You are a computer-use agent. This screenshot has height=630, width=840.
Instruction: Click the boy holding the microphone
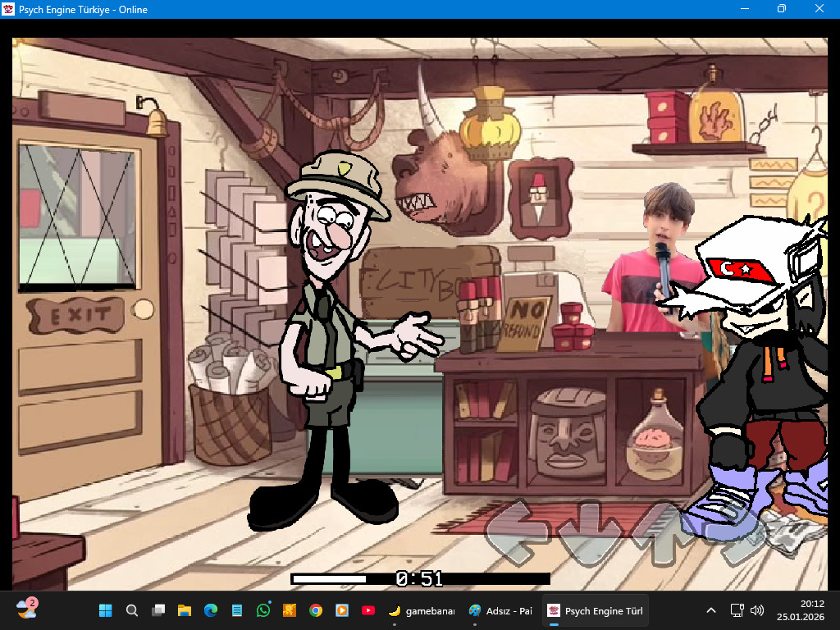coord(656,257)
